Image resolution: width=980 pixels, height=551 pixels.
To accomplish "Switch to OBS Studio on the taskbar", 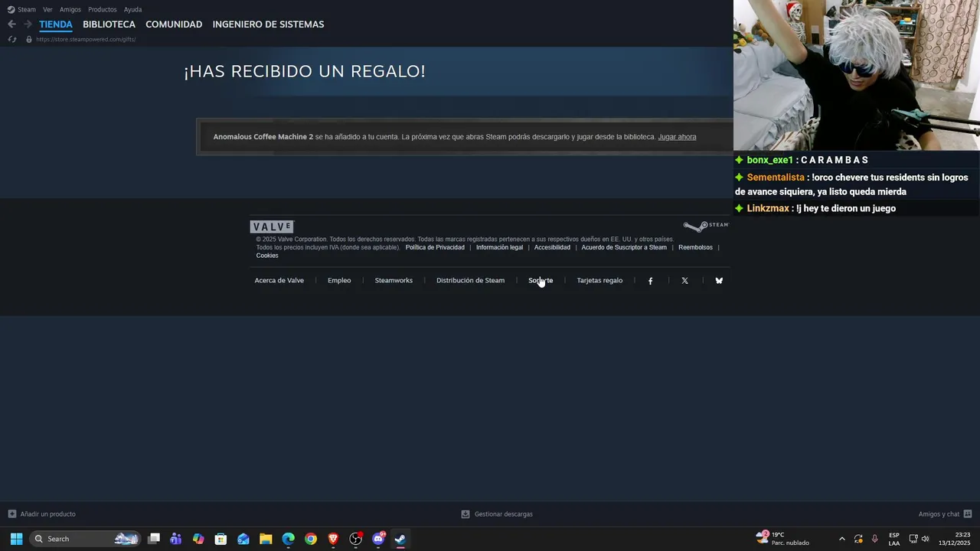I will coord(355,539).
